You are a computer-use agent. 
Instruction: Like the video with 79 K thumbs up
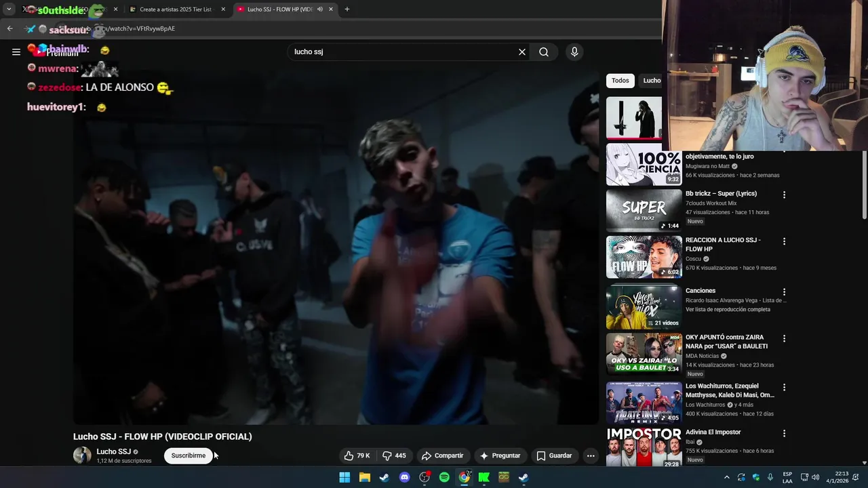[357, 455]
